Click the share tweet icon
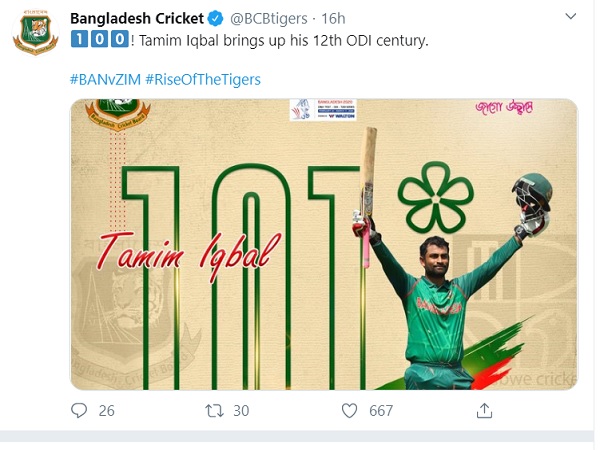The width and height of the screenshot is (600, 450). (x=484, y=410)
